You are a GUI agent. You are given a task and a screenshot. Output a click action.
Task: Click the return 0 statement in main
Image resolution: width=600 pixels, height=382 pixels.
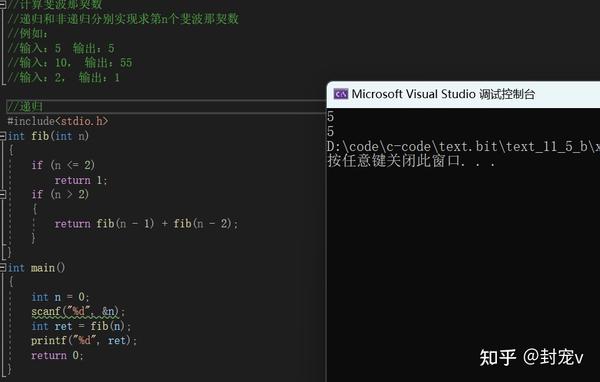coord(57,355)
